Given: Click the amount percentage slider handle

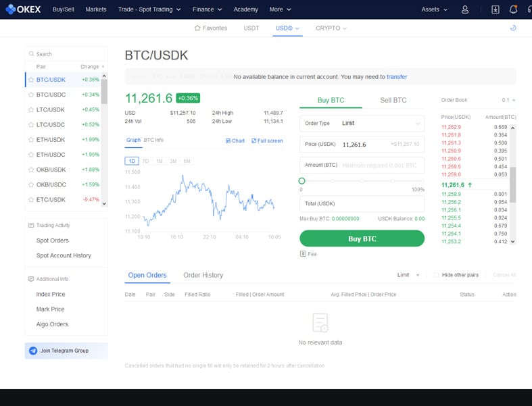Looking at the screenshot, I should 301,181.
